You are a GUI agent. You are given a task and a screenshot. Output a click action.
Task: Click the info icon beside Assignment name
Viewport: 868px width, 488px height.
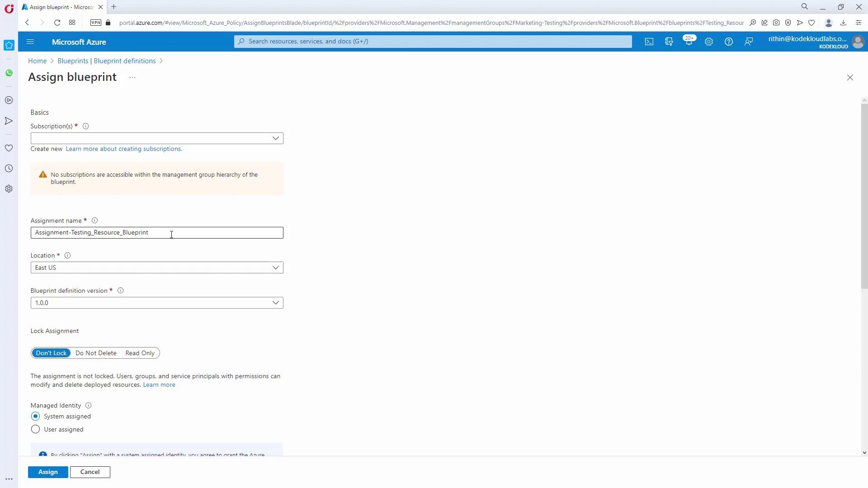tap(94, 221)
